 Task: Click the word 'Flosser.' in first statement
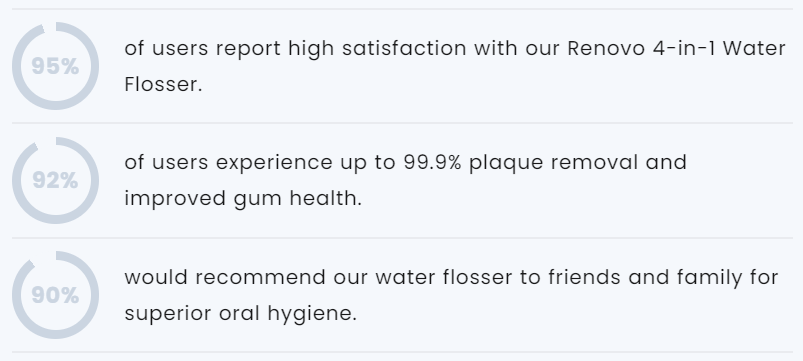163,84
